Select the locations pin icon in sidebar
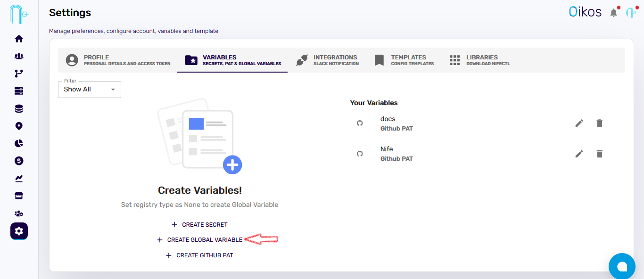Viewport: 644px width, 279px height. point(19,125)
